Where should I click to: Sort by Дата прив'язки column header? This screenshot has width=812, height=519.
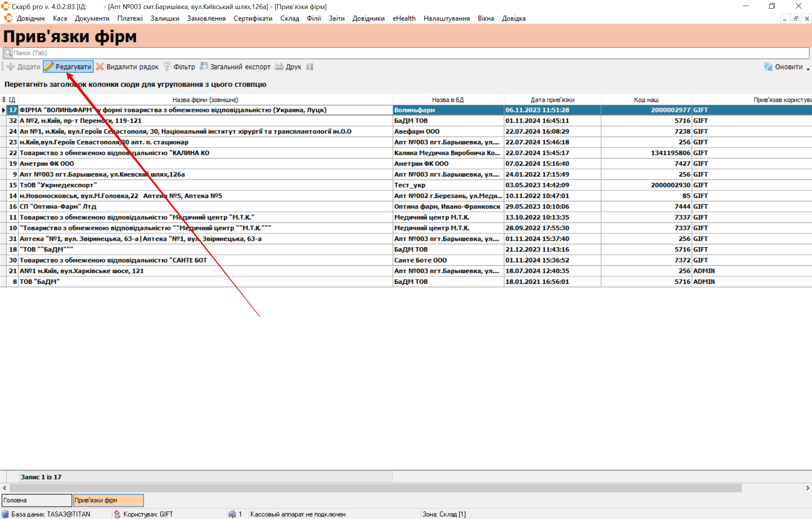(552, 100)
